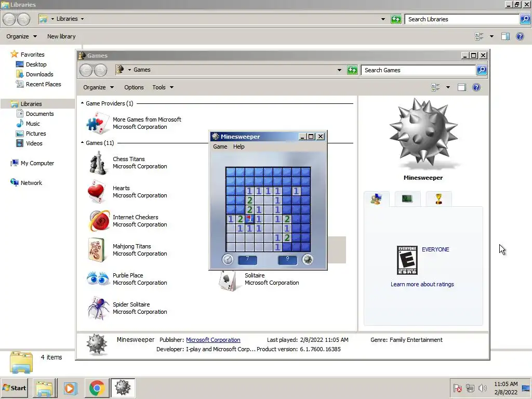Open help icon in Libraries toolbar
Screen dimensions: 532x399
point(520,36)
